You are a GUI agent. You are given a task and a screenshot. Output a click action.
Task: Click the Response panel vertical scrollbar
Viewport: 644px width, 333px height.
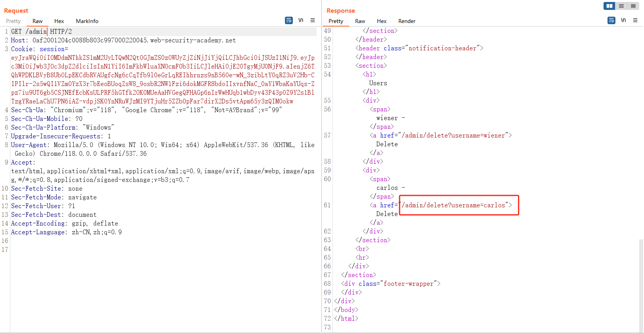click(x=641, y=285)
